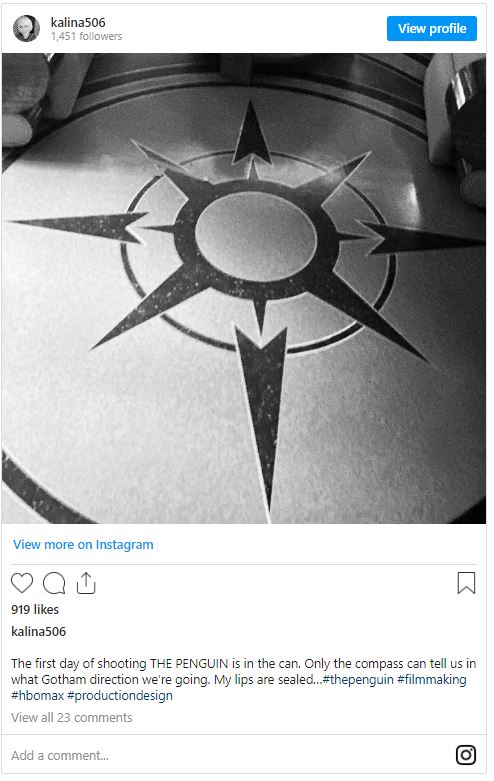This screenshot has height=781, width=494.
Task: Open the compass photo in the post
Action: pyautogui.click(x=244, y=288)
